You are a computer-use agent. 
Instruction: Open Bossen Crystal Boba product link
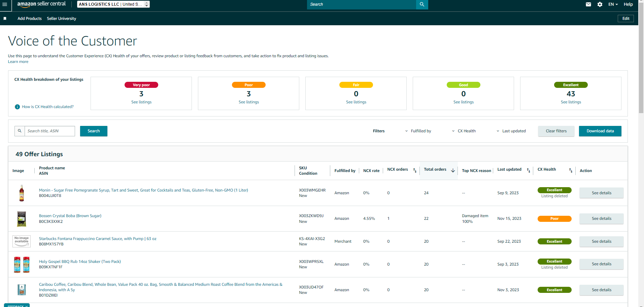[70, 216]
